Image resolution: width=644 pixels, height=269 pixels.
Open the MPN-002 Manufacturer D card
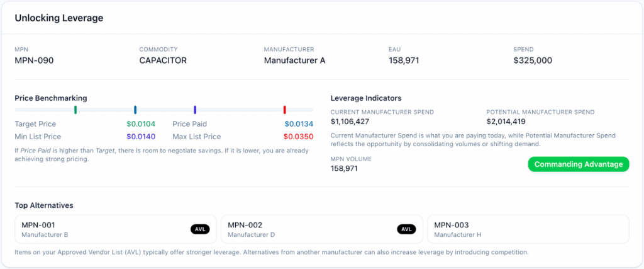[x=321, y=229]
